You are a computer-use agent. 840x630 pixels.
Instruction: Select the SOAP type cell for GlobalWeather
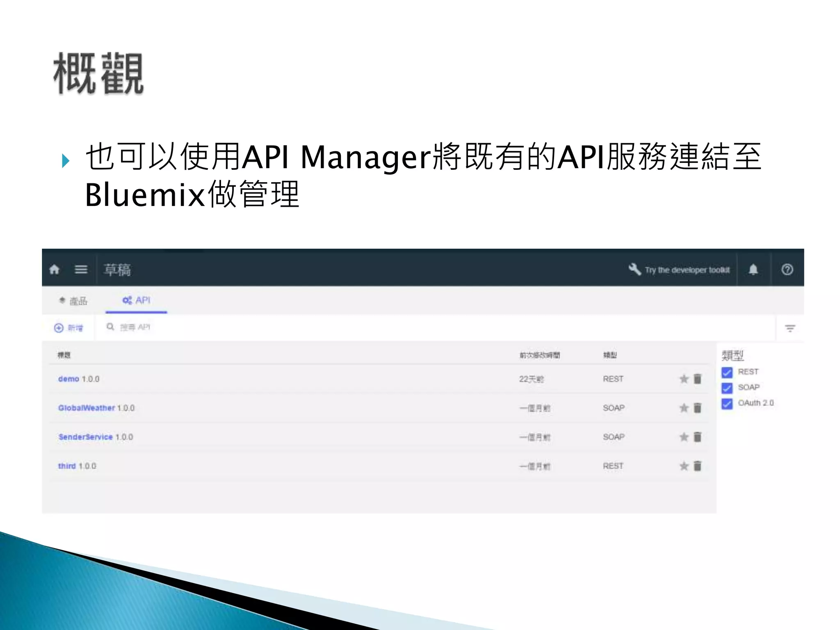pos(614,408)
